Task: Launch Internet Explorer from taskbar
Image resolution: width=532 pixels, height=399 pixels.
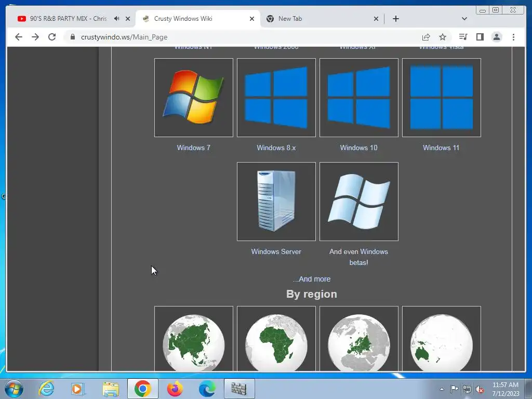Action: pos(46,389)
